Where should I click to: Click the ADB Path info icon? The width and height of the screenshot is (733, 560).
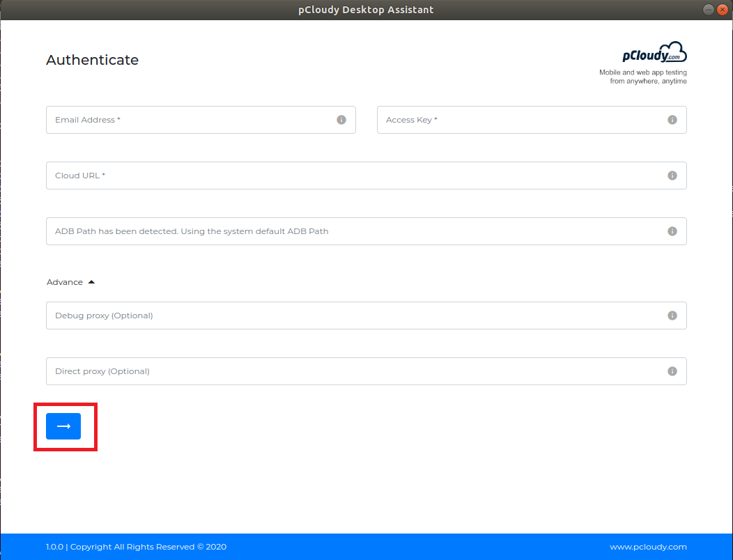coord(672,231)
